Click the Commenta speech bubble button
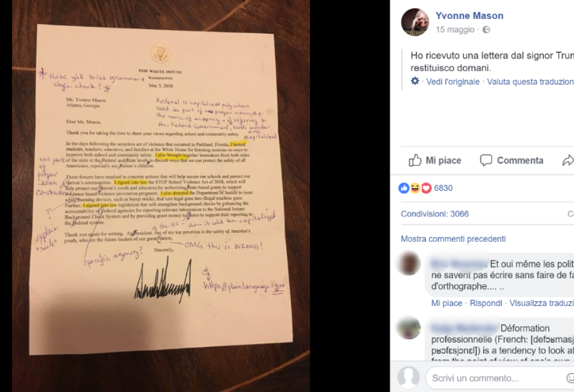The image size is (574, 392). coord(511,160)
